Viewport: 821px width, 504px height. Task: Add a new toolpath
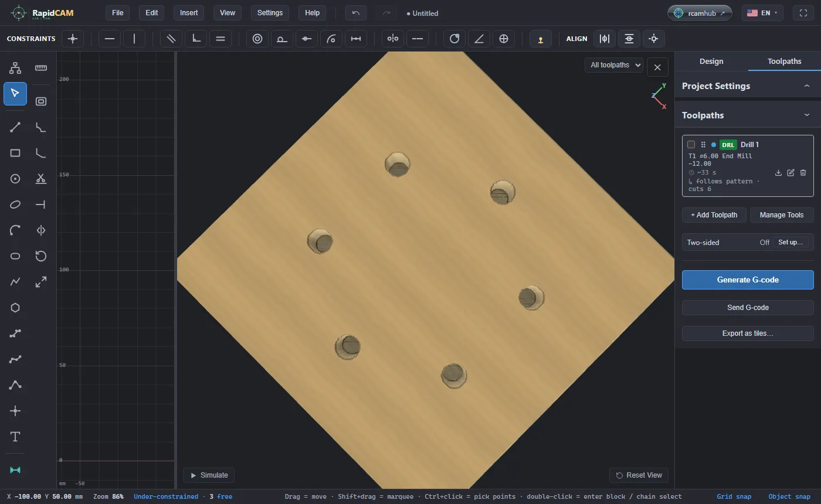[x=714, y=215]
